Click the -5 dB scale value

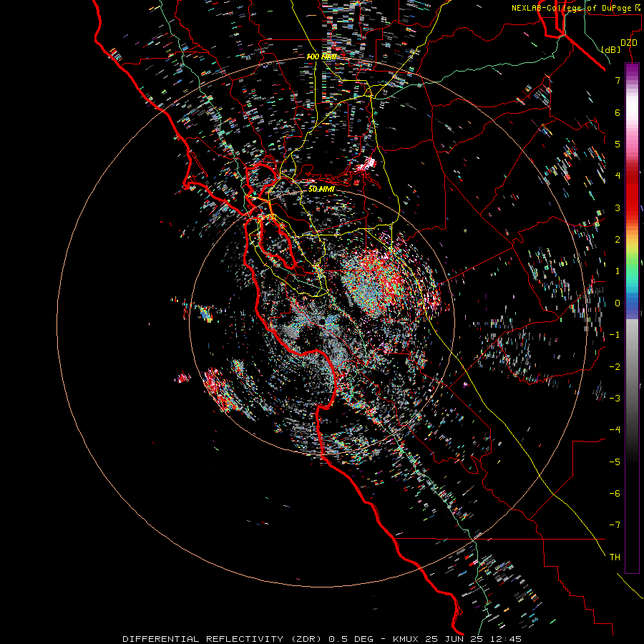pyautogui.click(x=615, y=462)
